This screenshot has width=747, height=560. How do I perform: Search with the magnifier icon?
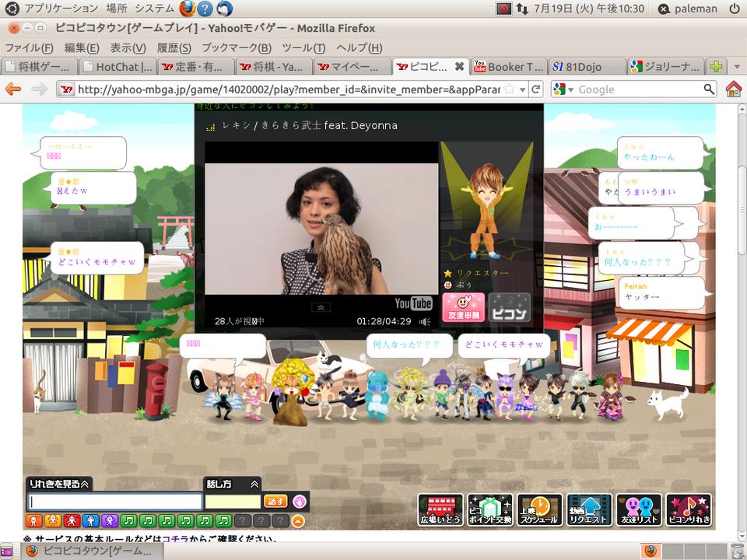[709, 89]
